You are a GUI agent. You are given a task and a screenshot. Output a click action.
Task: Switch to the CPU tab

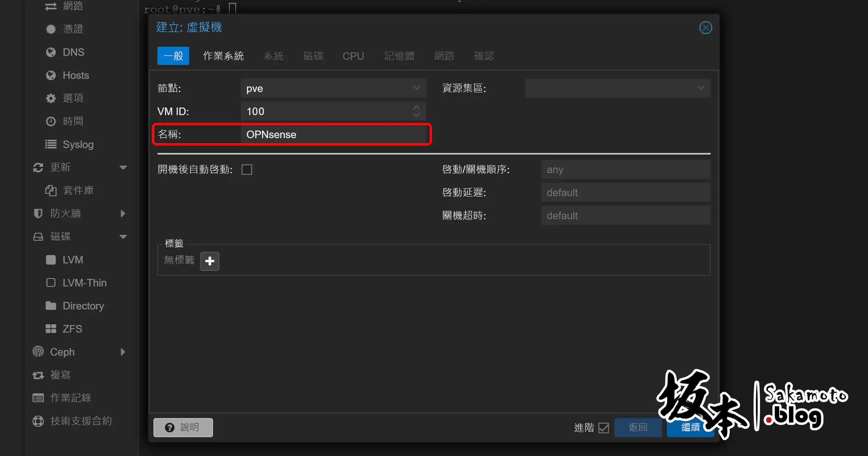click(353, 56)
